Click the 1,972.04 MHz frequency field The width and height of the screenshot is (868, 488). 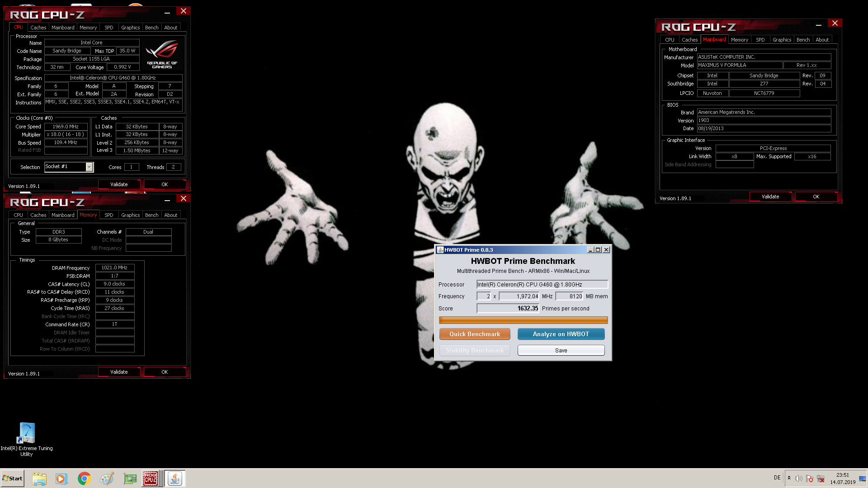pyautogui.click(x=519, y=296)
